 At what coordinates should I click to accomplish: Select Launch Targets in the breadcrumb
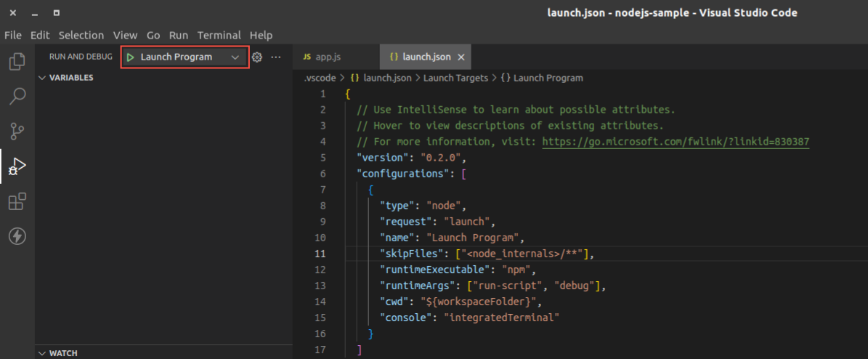coord(455,78)
